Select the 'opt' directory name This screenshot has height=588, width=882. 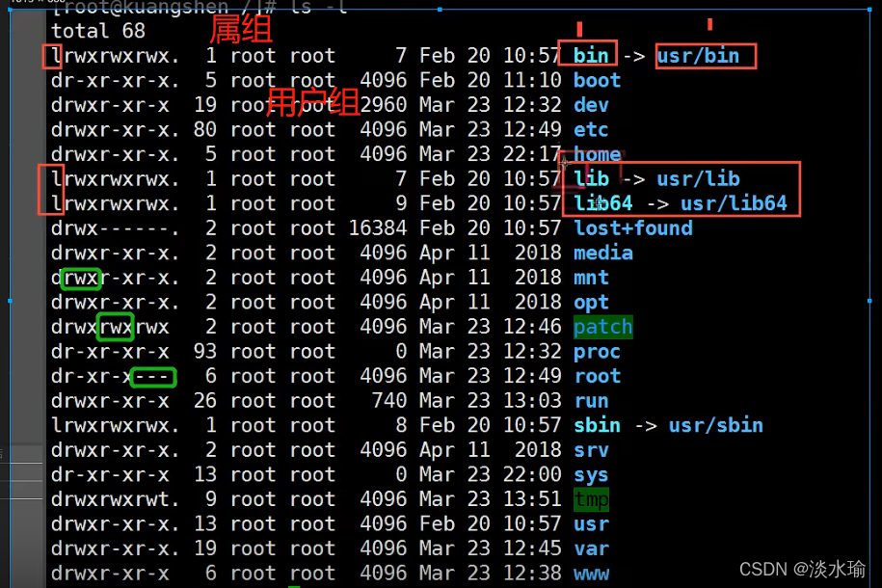(591, 302)
